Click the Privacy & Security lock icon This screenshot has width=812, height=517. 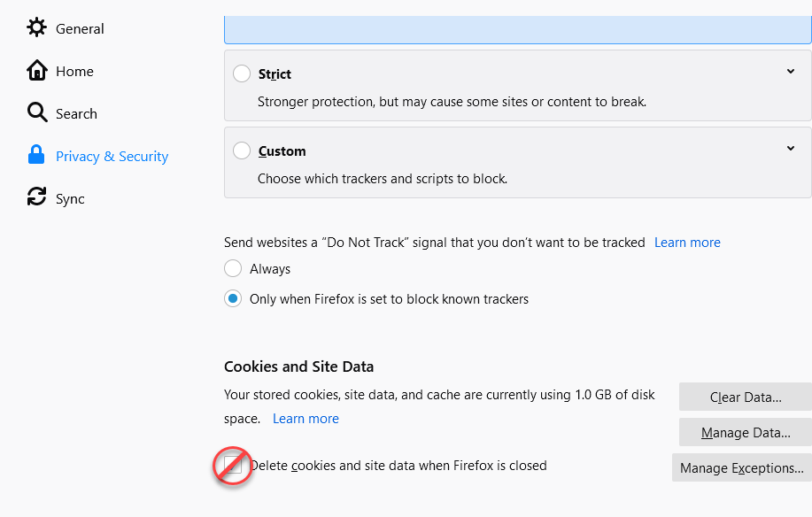tap(36, 156)
